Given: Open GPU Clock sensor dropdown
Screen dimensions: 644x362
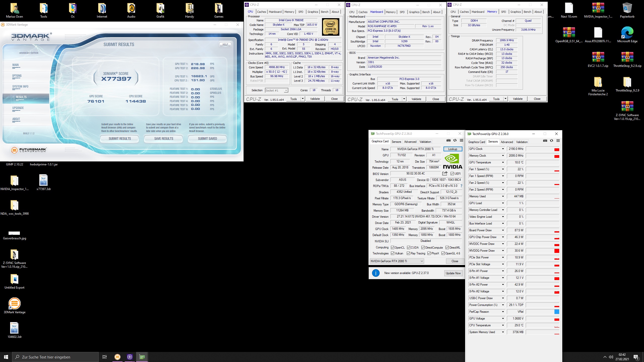Looking at the screenshot, I should (503, 149).
